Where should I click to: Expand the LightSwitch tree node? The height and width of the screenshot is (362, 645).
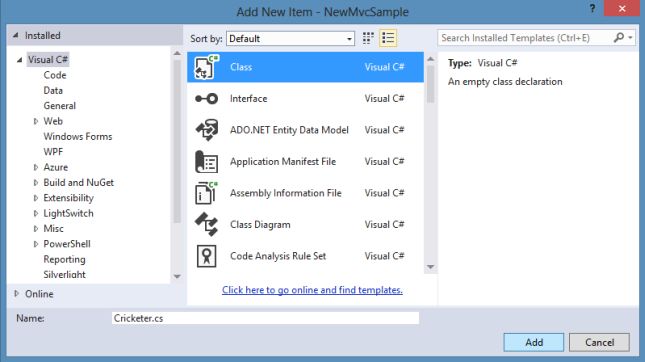[36, 213]
